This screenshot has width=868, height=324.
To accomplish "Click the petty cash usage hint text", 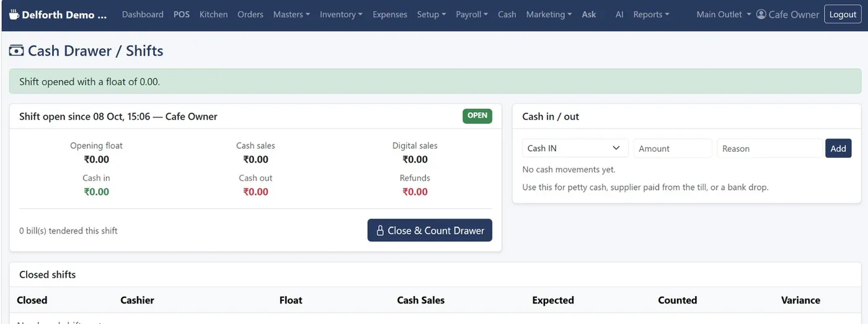I will tap(645, 187).
